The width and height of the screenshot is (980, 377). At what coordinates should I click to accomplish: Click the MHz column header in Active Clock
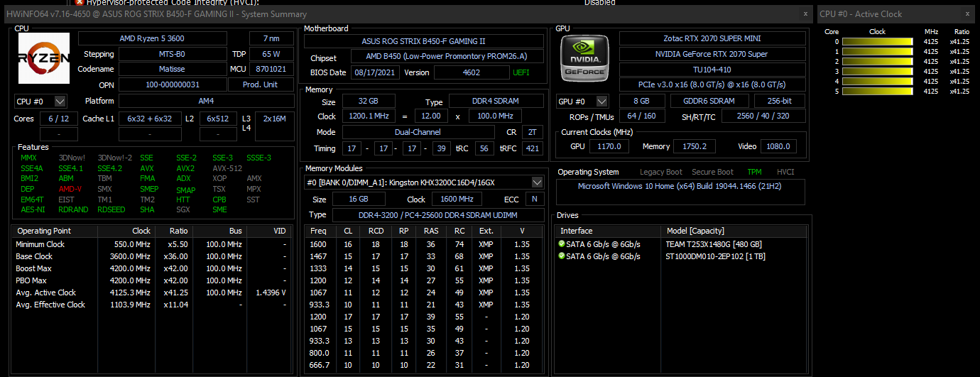pos(931,32)
